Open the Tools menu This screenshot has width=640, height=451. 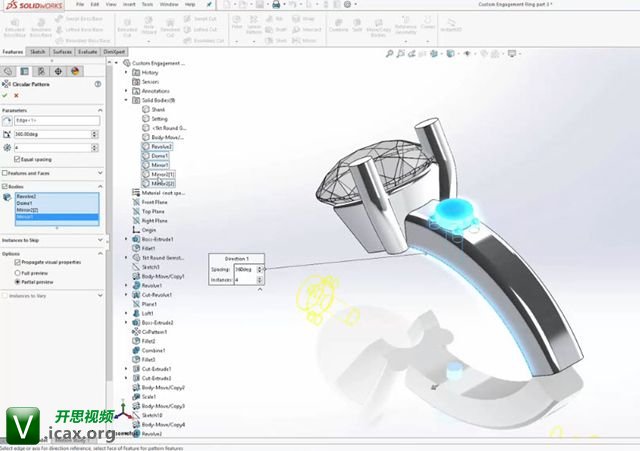tap(147, 4)
